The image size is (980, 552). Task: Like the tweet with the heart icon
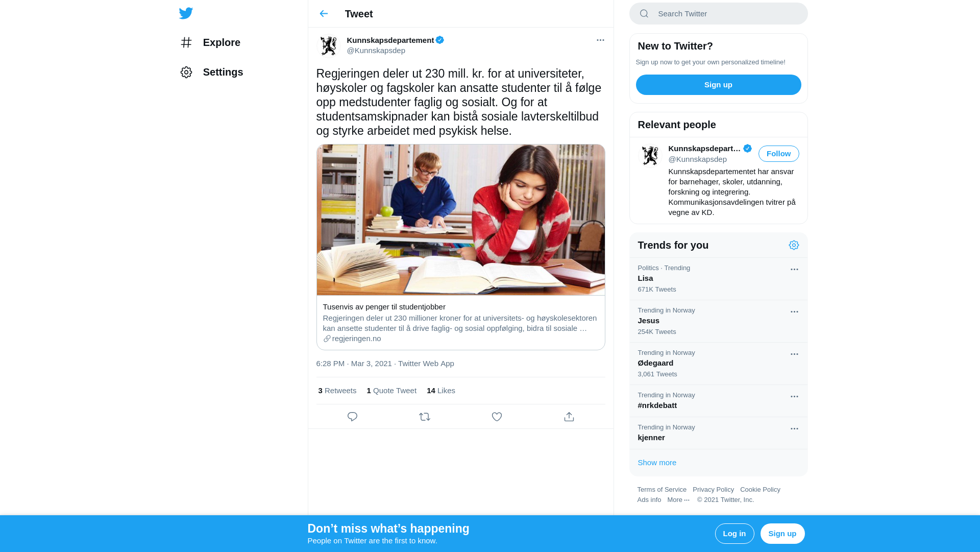point(497,417)
